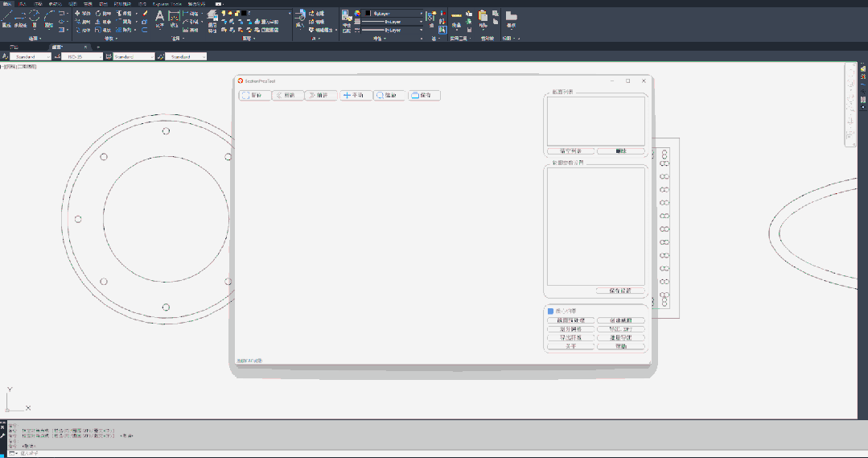Expand the 修改 Modify panel title
This screenshot has width=868, height=458.
coord(111,38)
